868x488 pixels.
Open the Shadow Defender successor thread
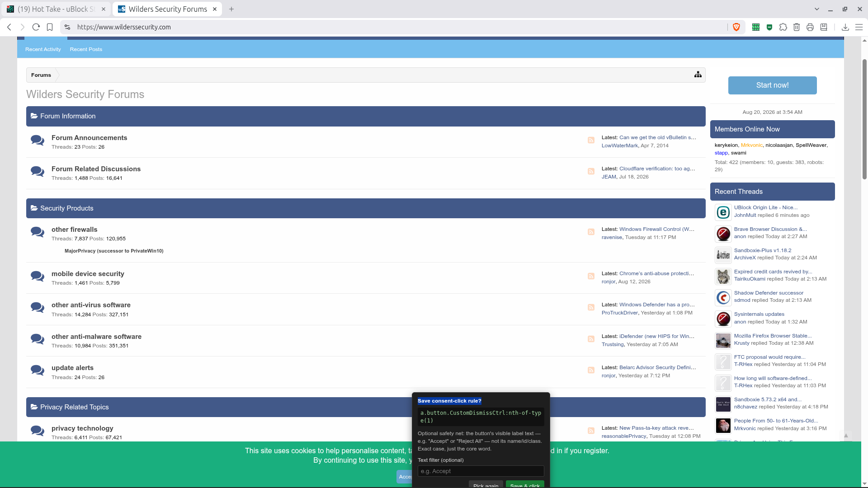click(x=769, y=293)
